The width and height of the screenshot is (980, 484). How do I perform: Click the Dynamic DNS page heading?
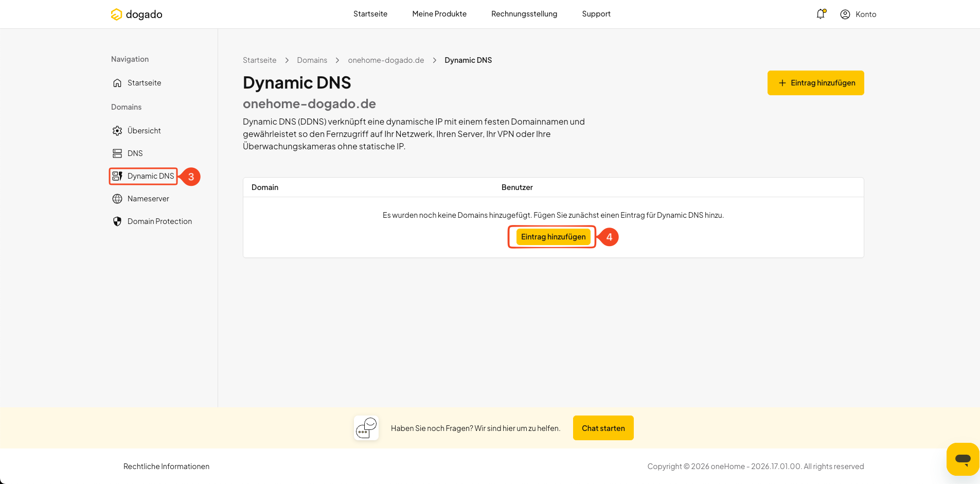pyautogui.click(x=297, y=83)
